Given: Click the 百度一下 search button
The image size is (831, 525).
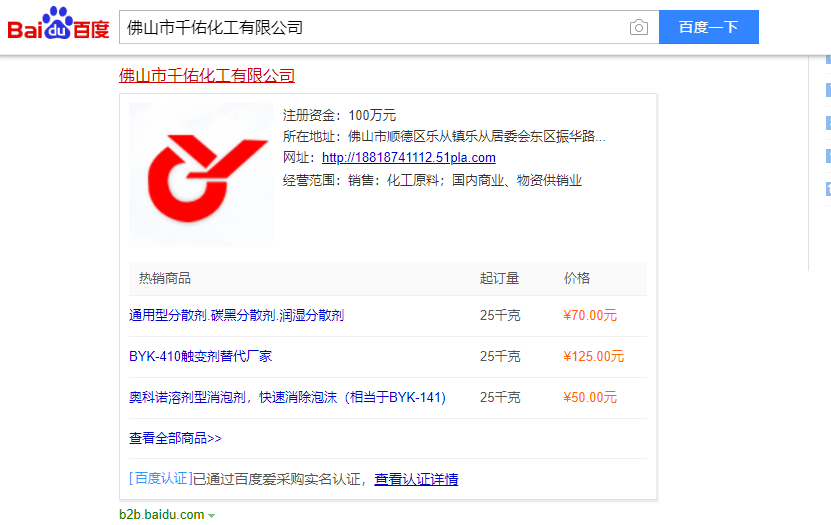Looking at the screenshot, I should (709, 27).
